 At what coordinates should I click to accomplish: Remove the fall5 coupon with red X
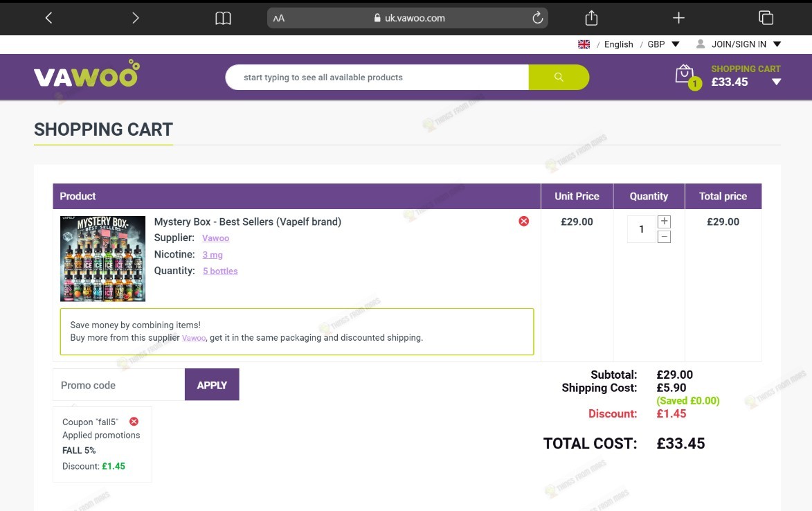134,422
